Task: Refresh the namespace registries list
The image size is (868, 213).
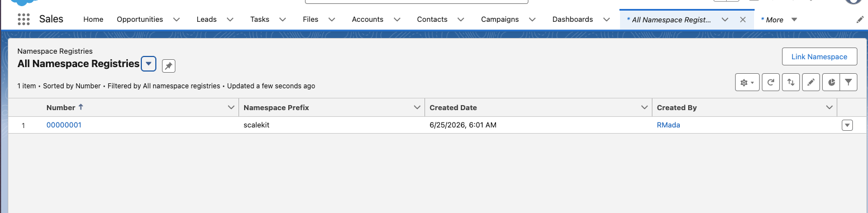Action: pos(771,82)
